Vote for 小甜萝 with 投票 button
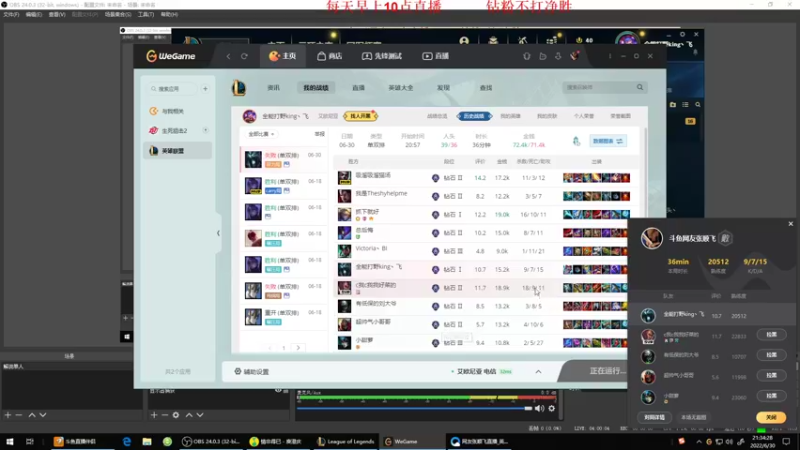Screen dimensions: 800x450 [x=771, y=396]
